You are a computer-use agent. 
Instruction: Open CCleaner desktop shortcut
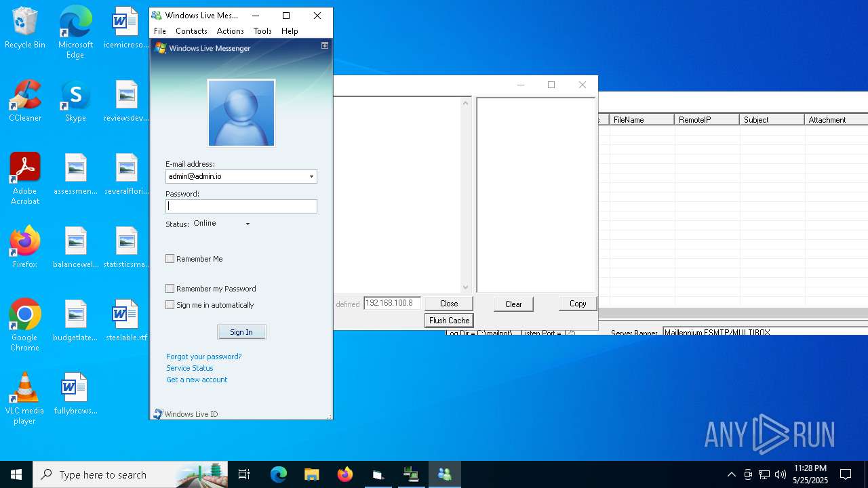point(25,101)
